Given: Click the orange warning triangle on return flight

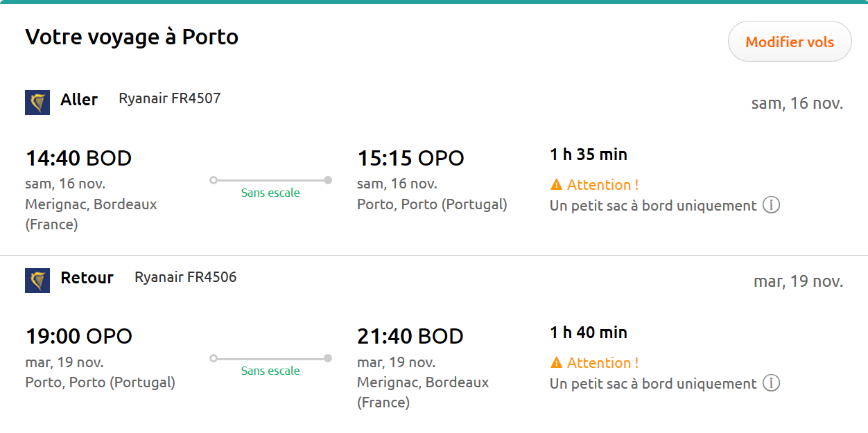Looking at the screenshot, I should pyautogui.click(x=556, y=363).
